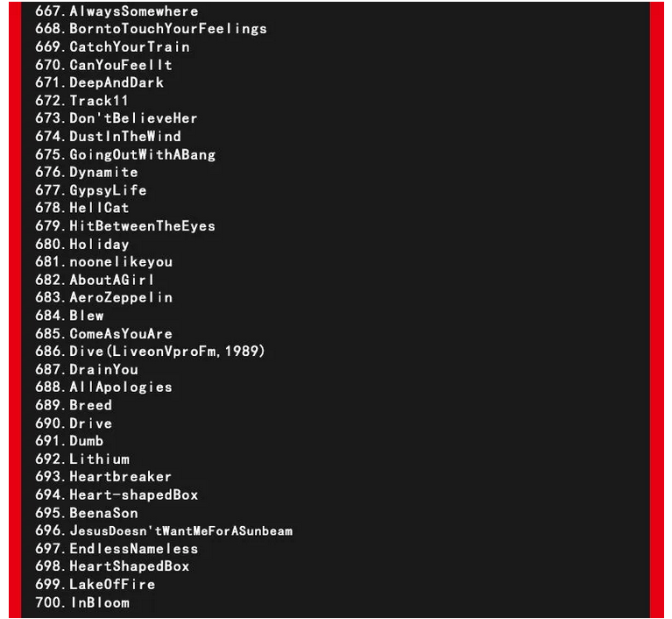Click track 688 AllApologies
672x619 pixels.
click(x=103, y=387)
